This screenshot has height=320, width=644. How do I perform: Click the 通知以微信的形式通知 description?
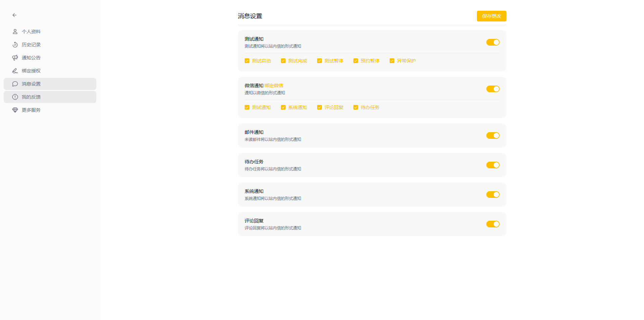[265, 93]
